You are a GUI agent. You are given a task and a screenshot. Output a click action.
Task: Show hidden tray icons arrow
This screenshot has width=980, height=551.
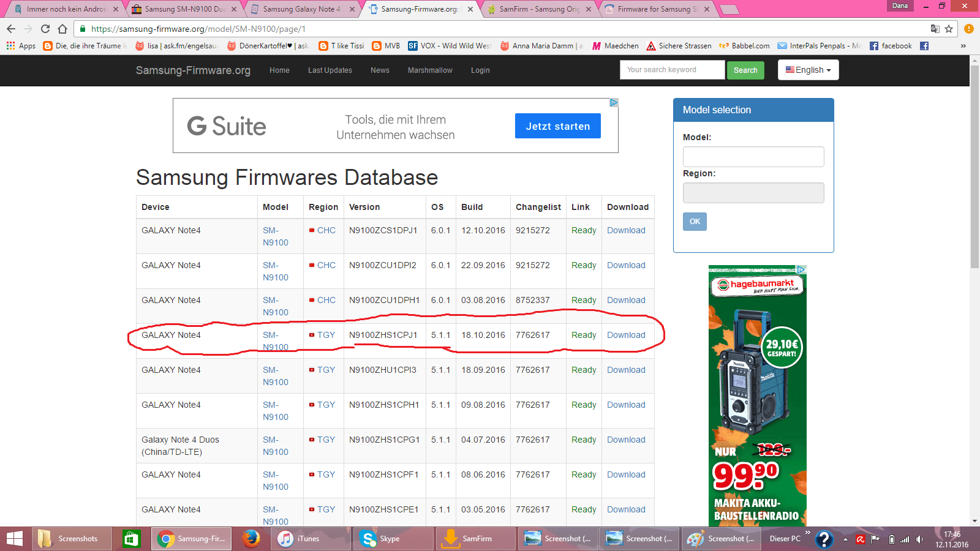(845, 539)
